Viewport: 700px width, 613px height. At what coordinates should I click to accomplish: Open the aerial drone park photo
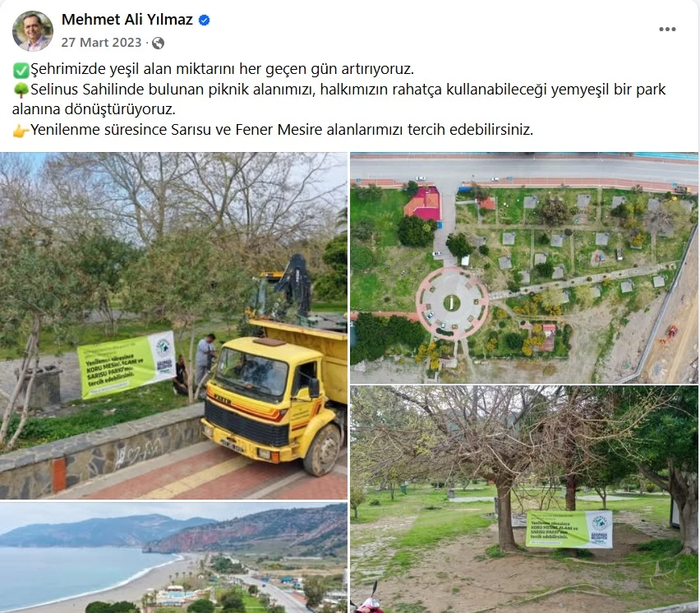524,267
